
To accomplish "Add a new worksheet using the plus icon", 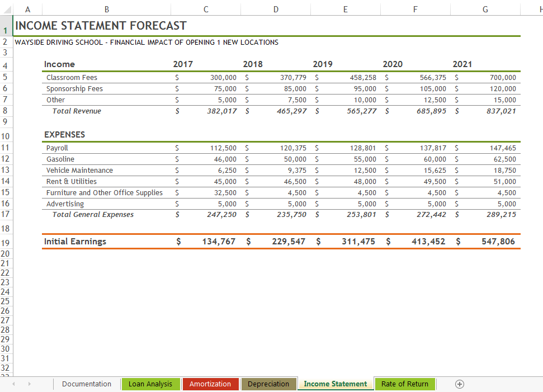I will [x=459, y=384].
